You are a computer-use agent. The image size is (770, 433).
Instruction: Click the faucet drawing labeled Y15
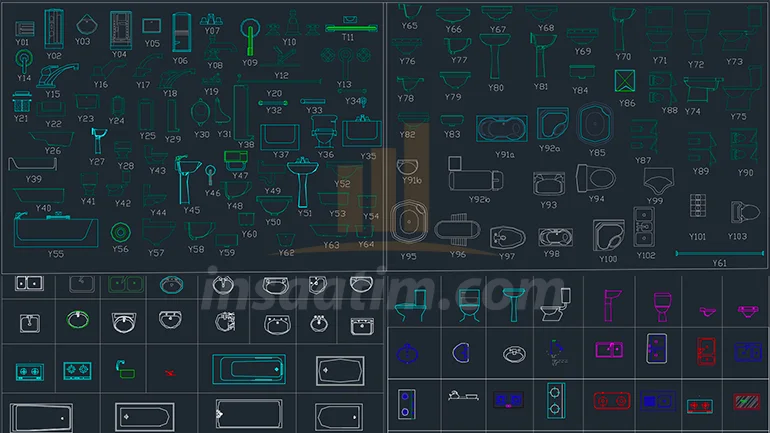57,76
